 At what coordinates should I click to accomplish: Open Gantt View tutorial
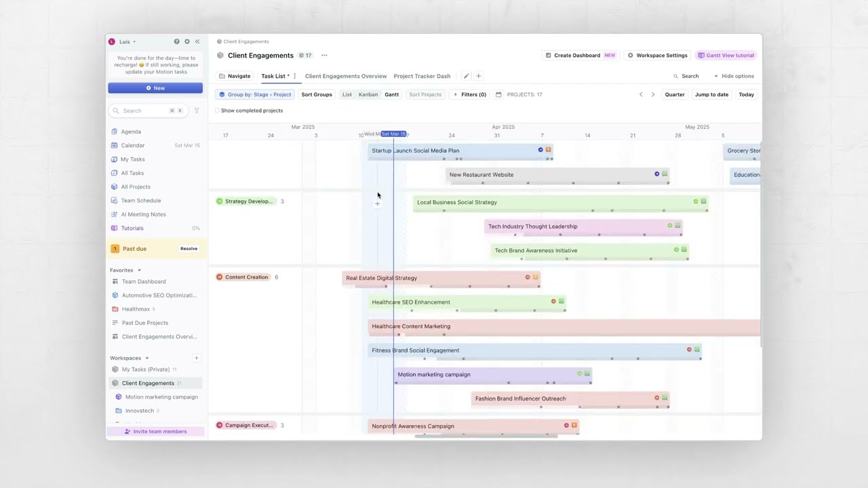(726, 56)
